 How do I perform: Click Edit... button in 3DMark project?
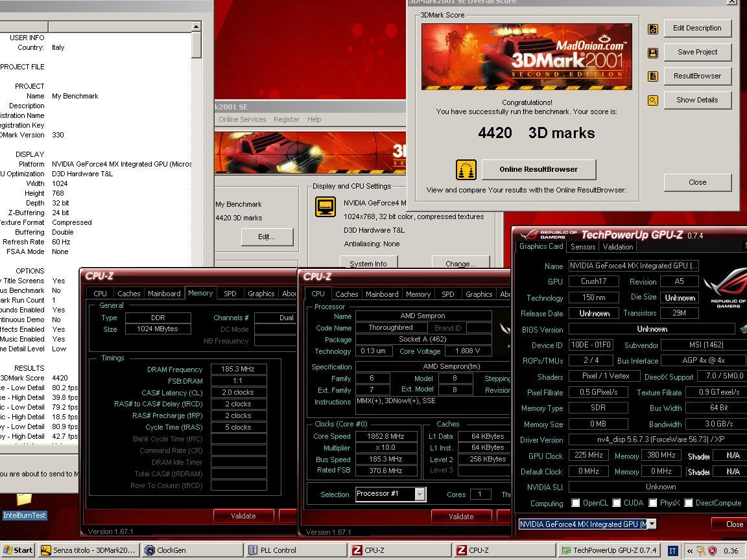[x=267, y=237]
